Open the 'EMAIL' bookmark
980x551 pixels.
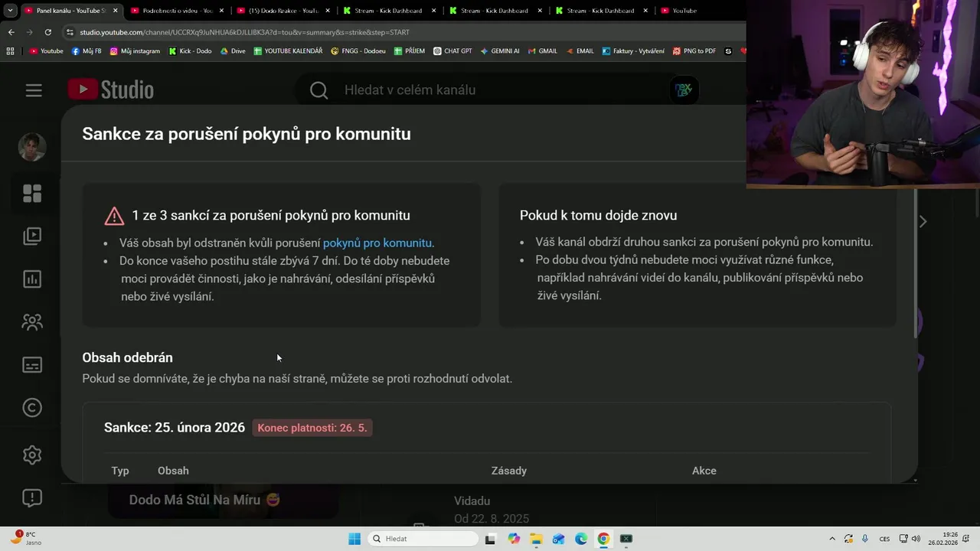click(x=579, y=51)
